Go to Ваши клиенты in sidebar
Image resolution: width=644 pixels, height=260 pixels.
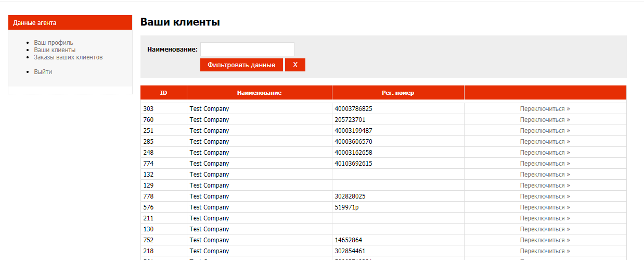(55, 50)
